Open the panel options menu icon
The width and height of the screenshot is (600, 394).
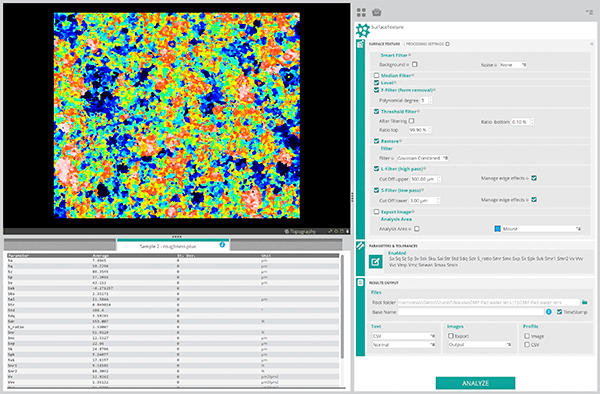tap(589, 12)
